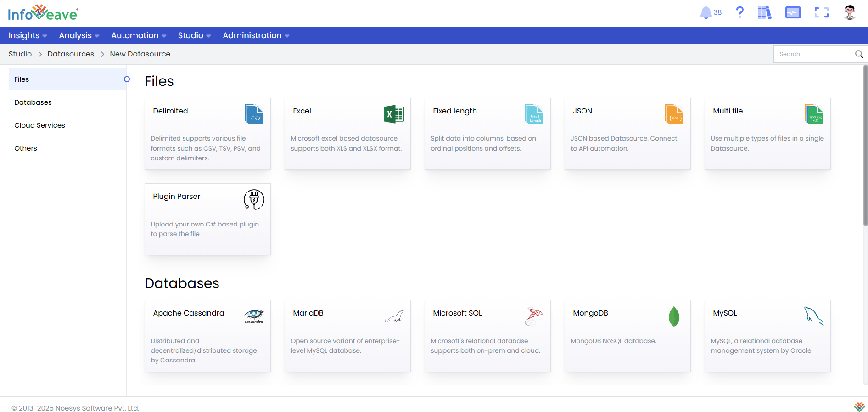Click the search magnifier icon

coord(859,54)
